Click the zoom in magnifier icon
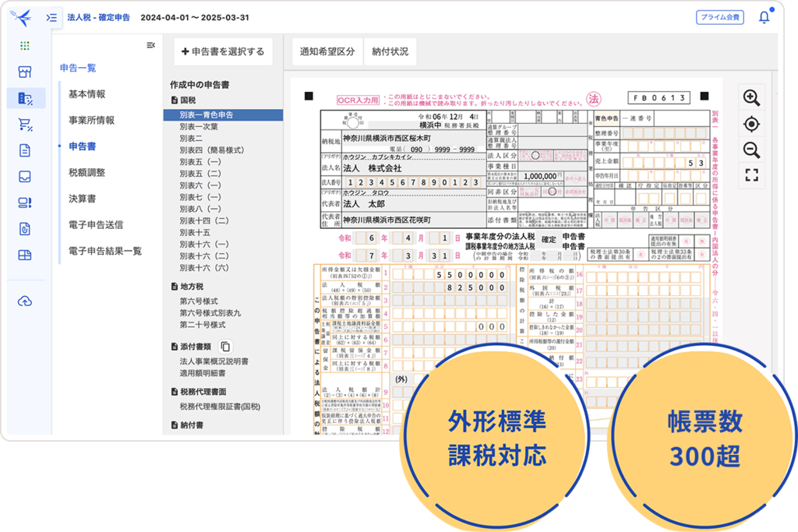Screen dimensions: 798x532 coord(751,97)
